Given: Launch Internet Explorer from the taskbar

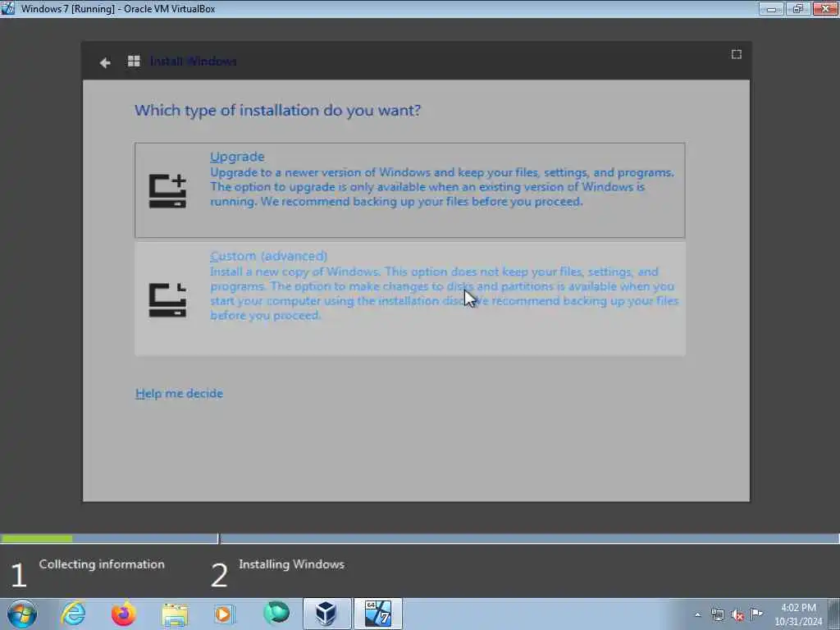Looking at the screenshot, I should 73,614.
